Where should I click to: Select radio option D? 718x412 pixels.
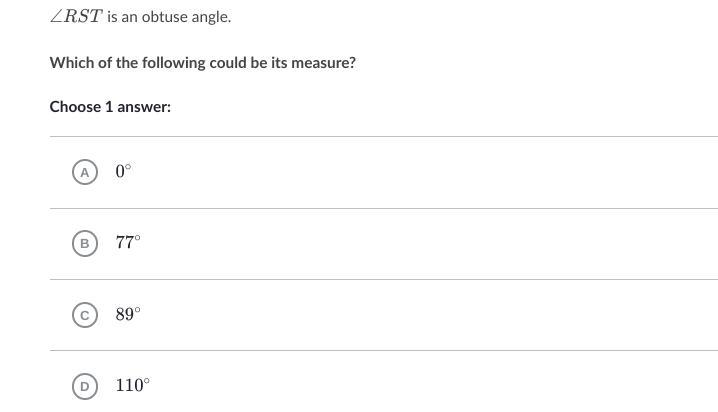point(85,386)
